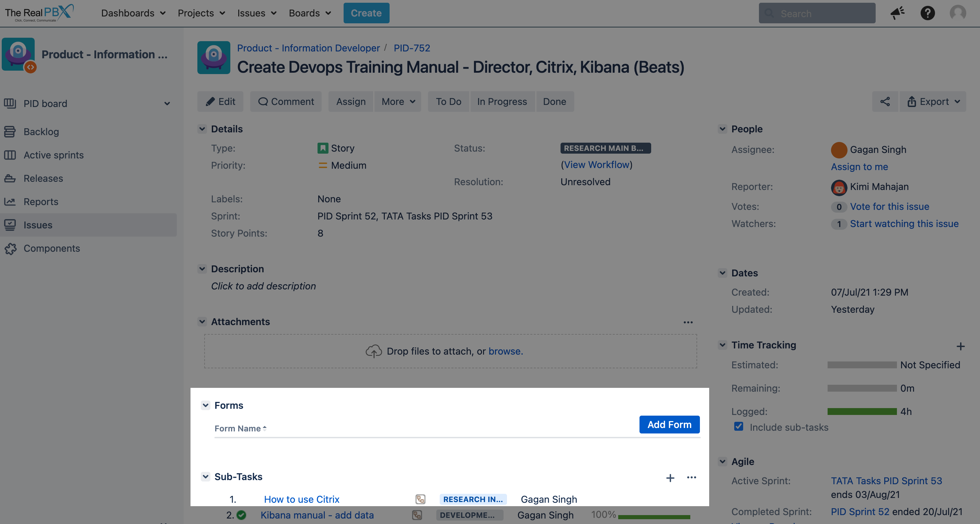Toggle Include sub-tasks checkbox
Viewport: 980px width, 524px height.
click(738, 427)
